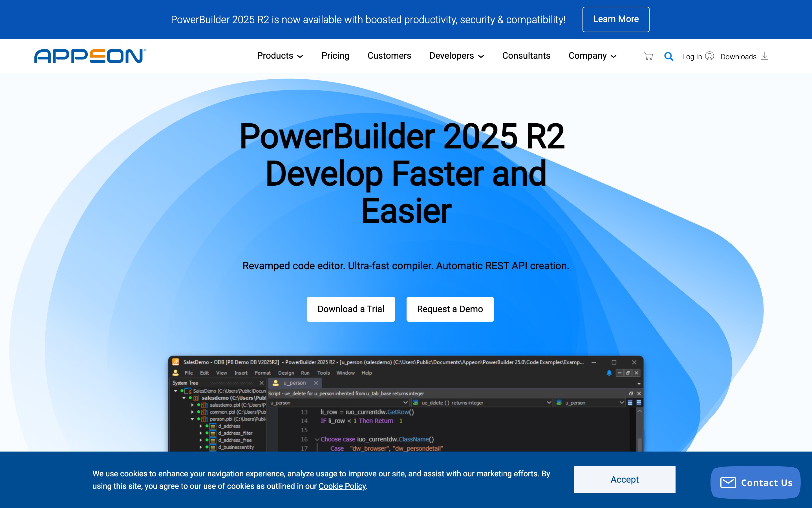Viewport: 812px width, 508px height.
Task: Click the code editor vertical scrollbar up arrow
Action: (x=639, y=411)
